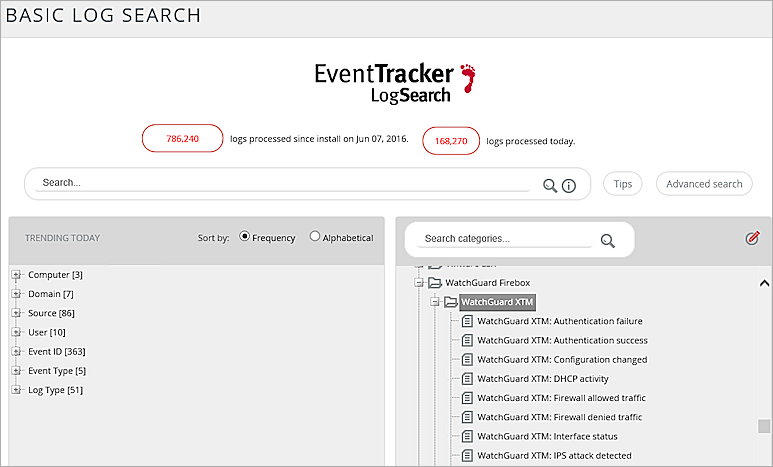773x467 pixels.
Task: Click the main search magnifier icon
Action: click(x=549, y=185)
